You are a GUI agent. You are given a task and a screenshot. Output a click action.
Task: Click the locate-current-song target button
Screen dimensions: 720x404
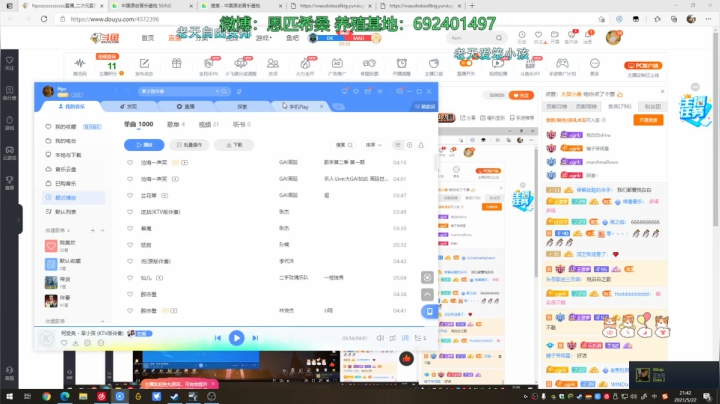pos(427,277)
